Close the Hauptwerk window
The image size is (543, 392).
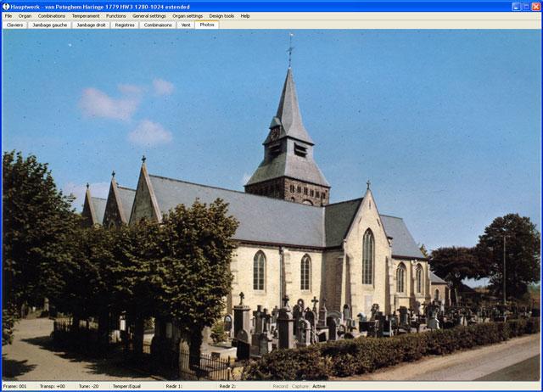click(536, 5)
